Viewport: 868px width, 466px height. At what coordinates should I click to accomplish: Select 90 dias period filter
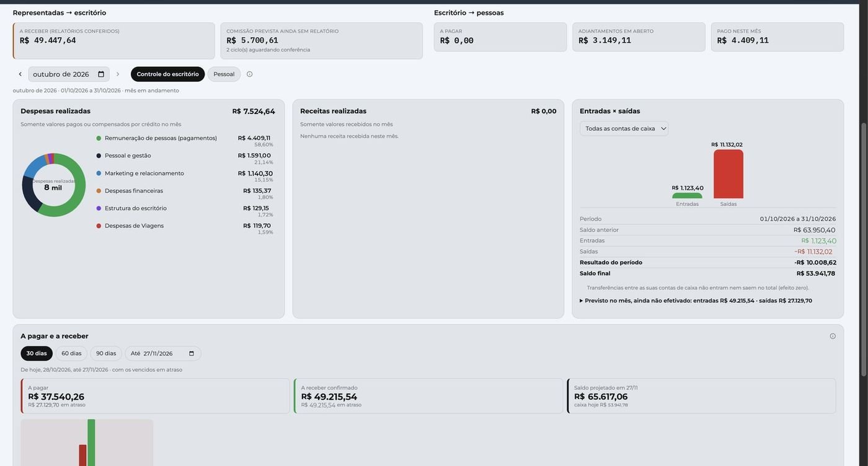pos(106,354)
